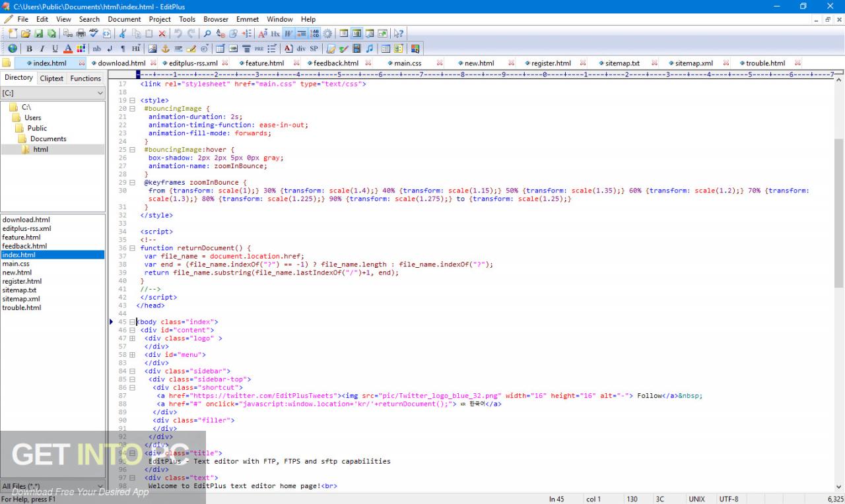Open Find with magnifier icon

(x=207, y=33)
